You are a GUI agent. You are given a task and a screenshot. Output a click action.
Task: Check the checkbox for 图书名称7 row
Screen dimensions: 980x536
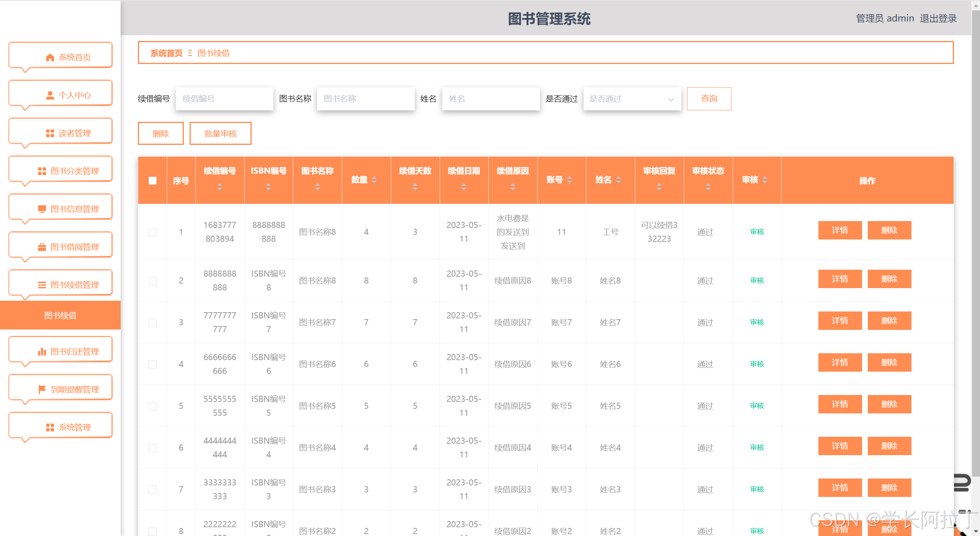tap(152, 322)
